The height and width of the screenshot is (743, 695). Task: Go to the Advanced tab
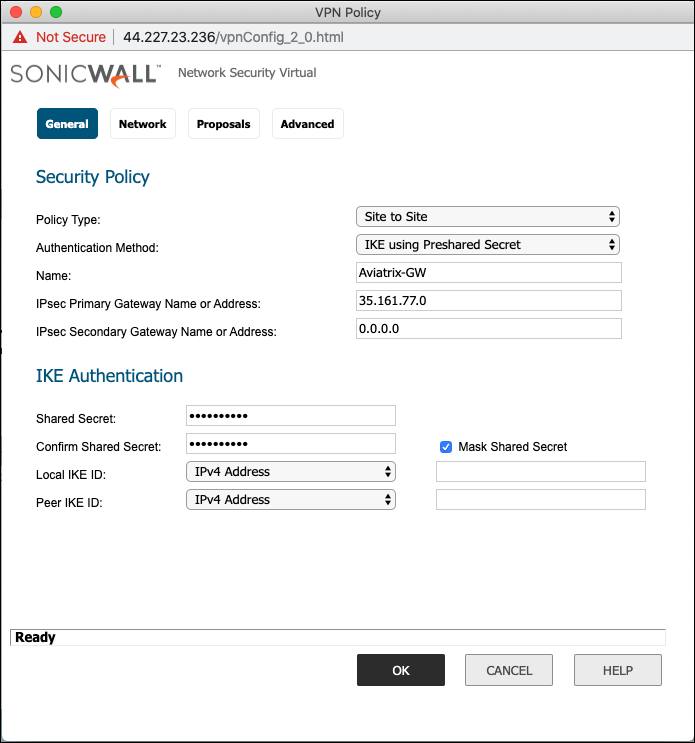click(x=307, y=124)
